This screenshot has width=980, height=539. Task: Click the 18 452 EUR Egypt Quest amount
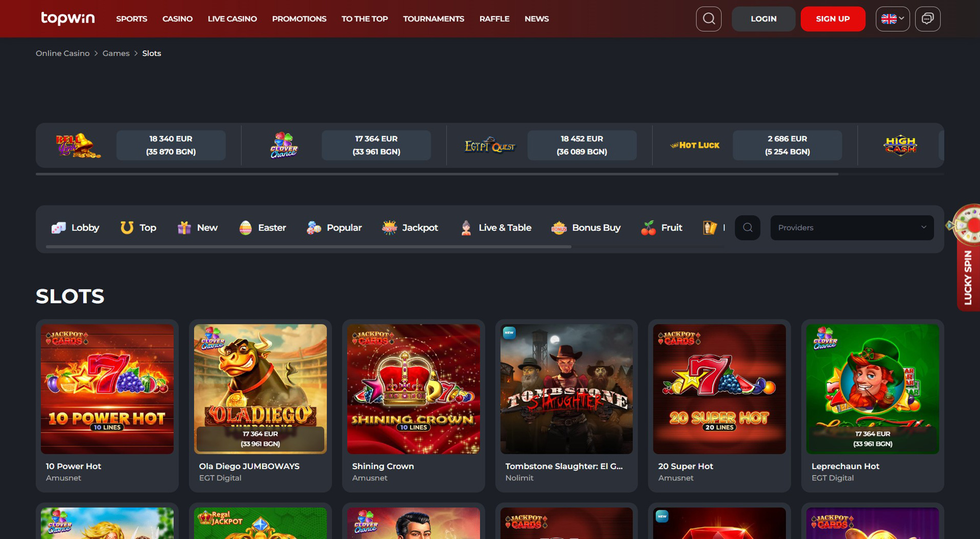point(582,145)
